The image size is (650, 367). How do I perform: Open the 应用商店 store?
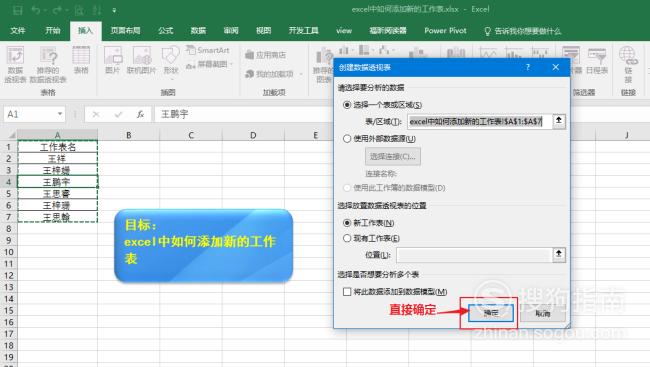[266, 55]
